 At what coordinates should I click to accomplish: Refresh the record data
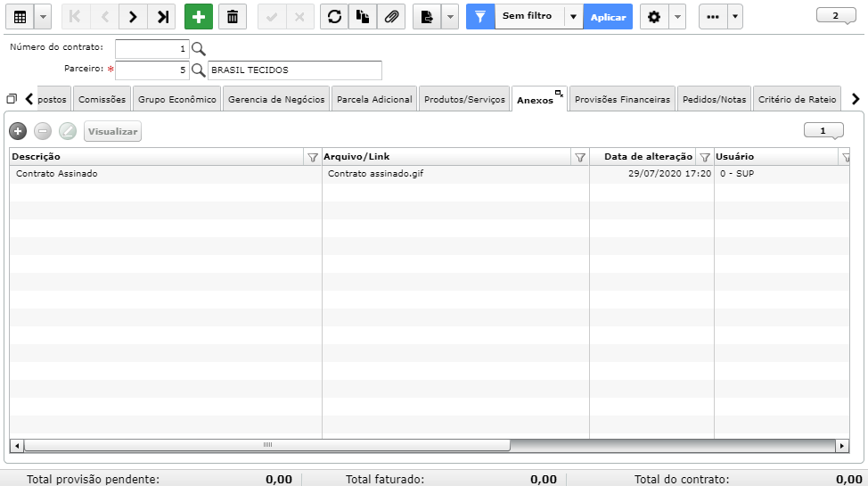click(x=334, y=17)
